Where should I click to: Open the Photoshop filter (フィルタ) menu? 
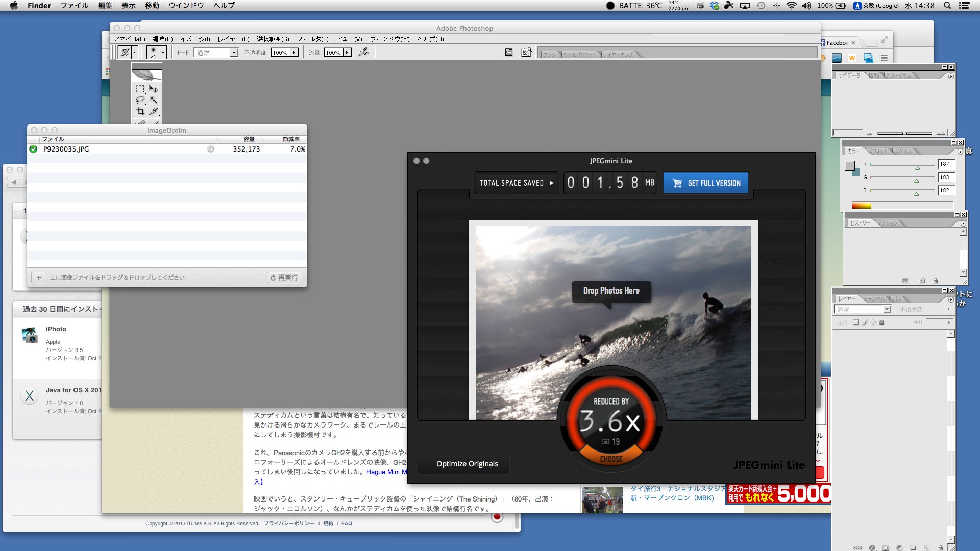point(312,39)
